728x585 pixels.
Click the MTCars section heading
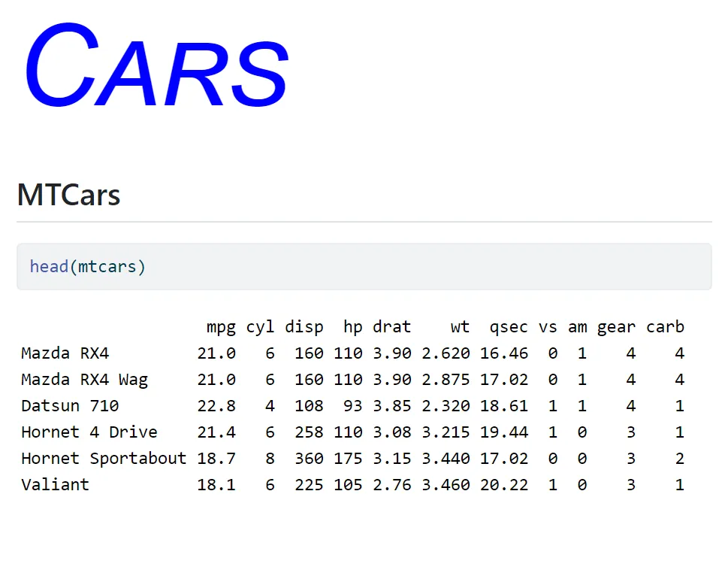(68, 195)
